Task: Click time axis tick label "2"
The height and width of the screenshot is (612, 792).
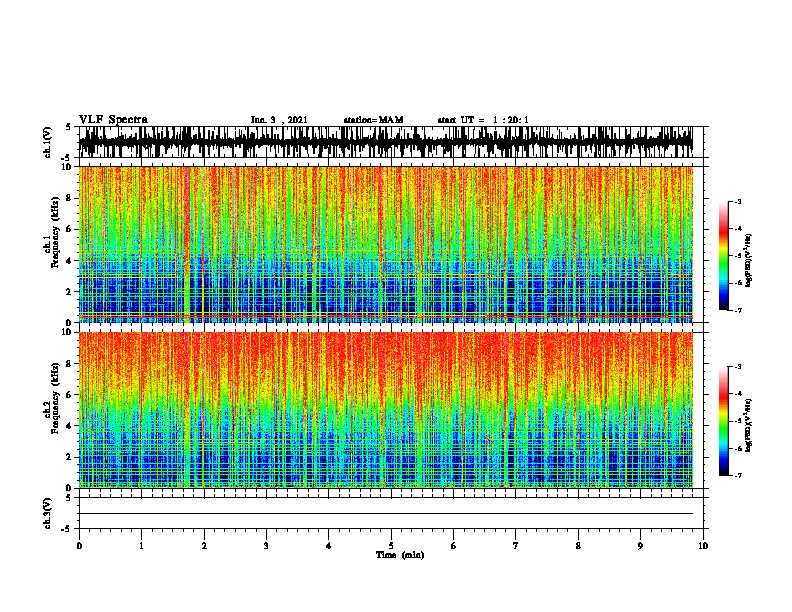Action: [x=204, y=546]
